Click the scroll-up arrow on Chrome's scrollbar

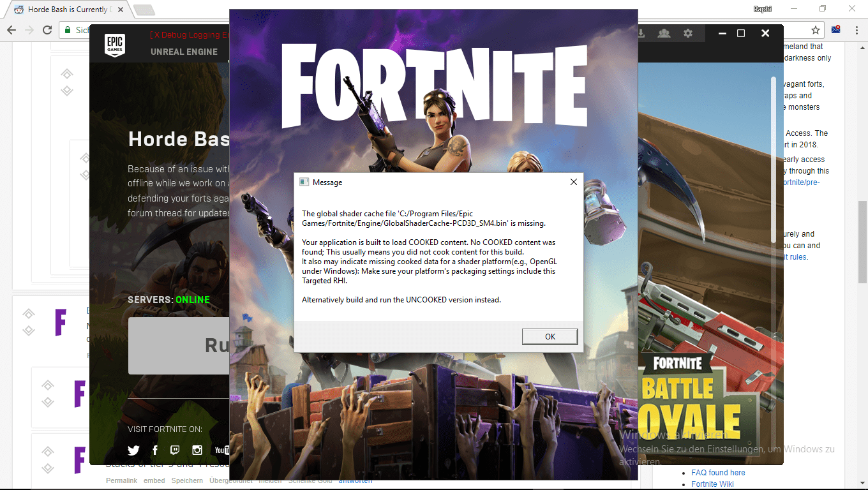point(862,48)
